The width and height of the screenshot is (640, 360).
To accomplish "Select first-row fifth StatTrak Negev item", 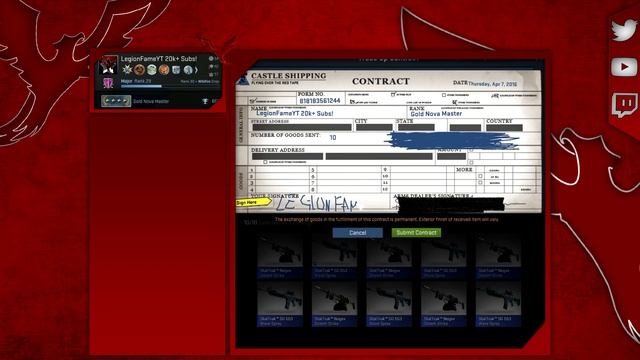I will [498, 258].
